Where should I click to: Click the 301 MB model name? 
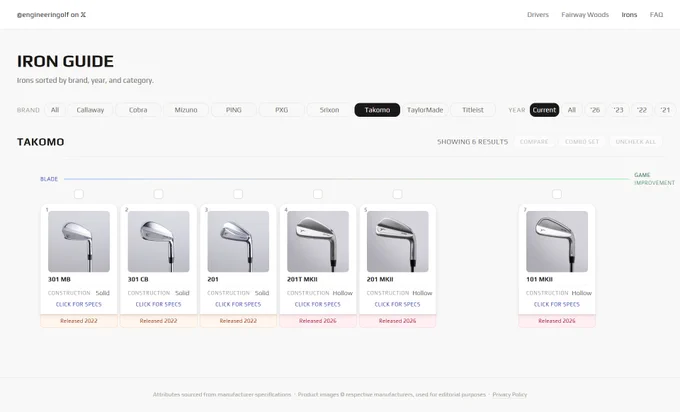pos(59,279)
